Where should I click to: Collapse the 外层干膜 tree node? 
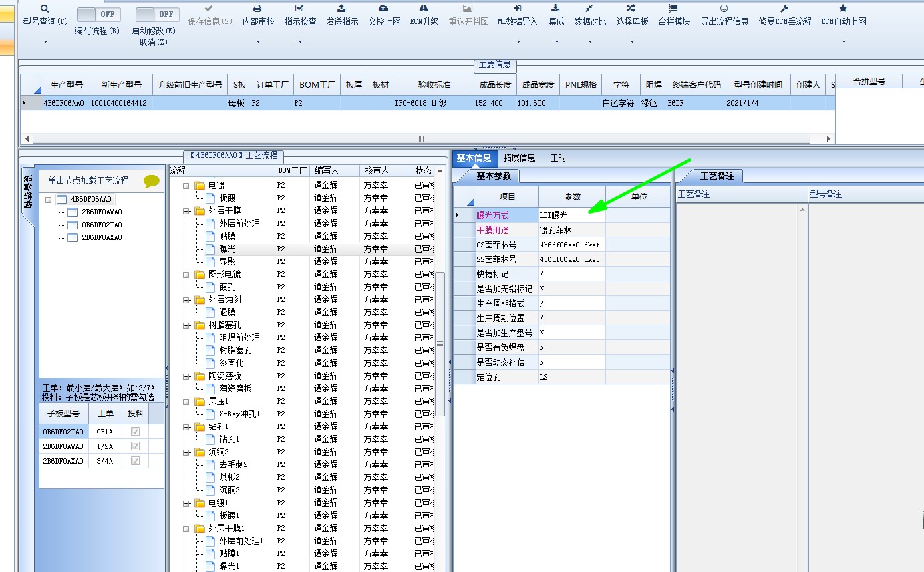pos(187,210)
